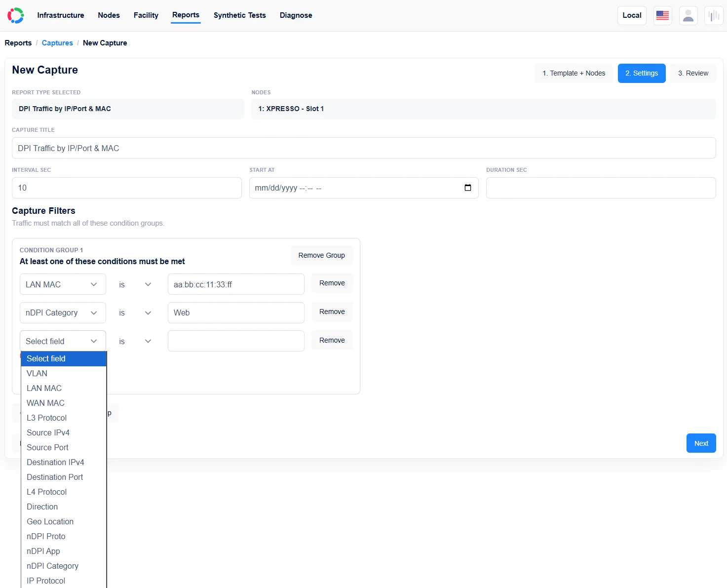Switch to the 3. Review step
The image size is (727, 588).
point(693,73)
